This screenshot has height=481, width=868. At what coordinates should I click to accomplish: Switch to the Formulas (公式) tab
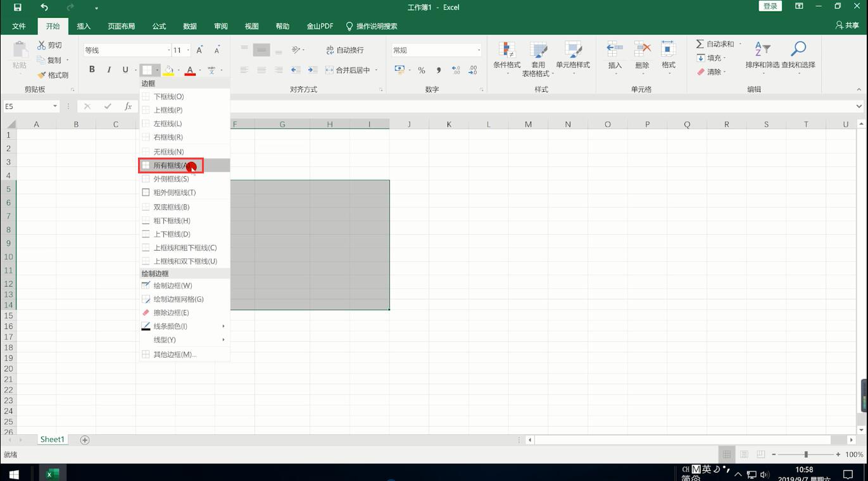click(159, 26)
